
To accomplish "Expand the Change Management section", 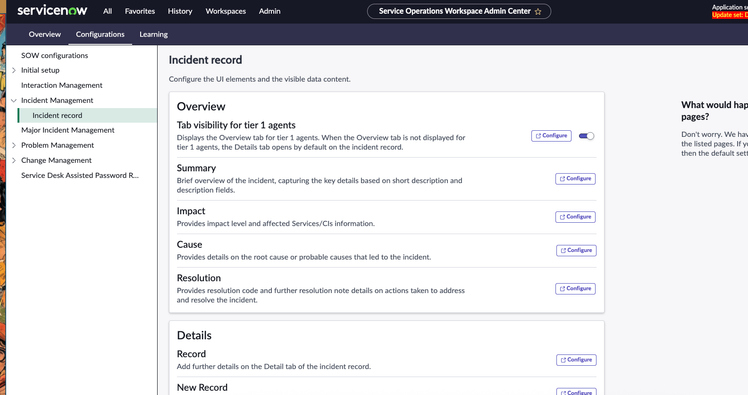I will (14, 160).
